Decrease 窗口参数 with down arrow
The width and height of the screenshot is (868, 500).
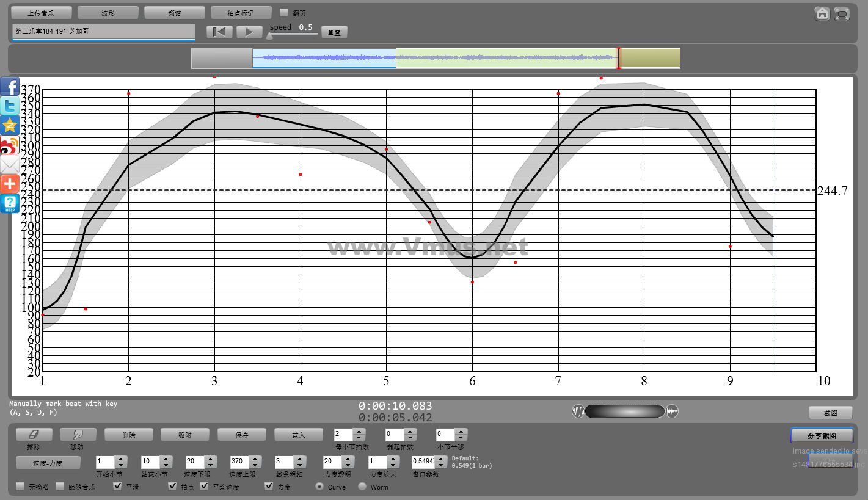tap(441, 465)
